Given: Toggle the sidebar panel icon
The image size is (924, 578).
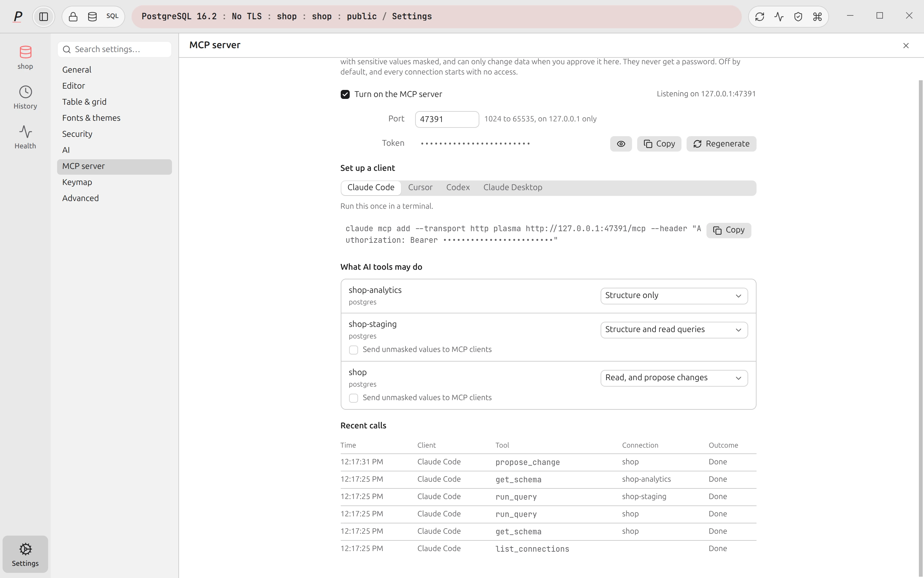Looking at the screenshot, I should tap(44, 16).
